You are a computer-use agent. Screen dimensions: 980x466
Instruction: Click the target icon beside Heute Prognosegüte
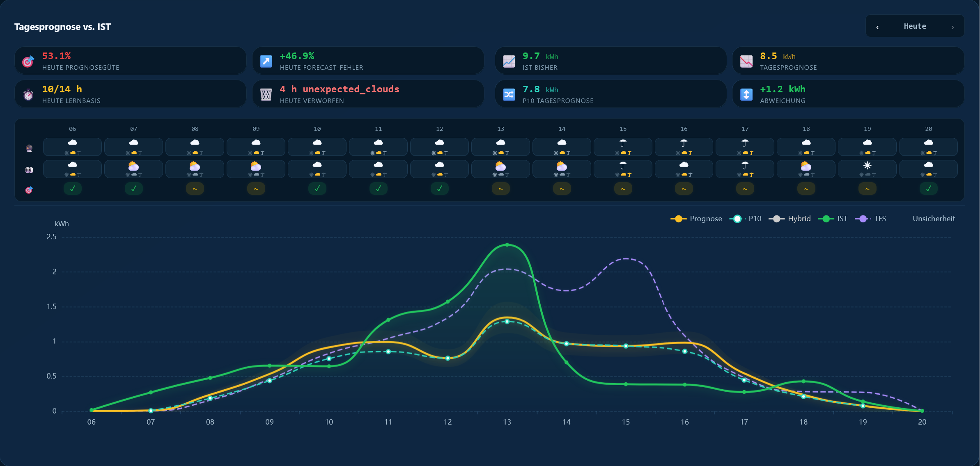pyautogui.click(x=28, y=61)
